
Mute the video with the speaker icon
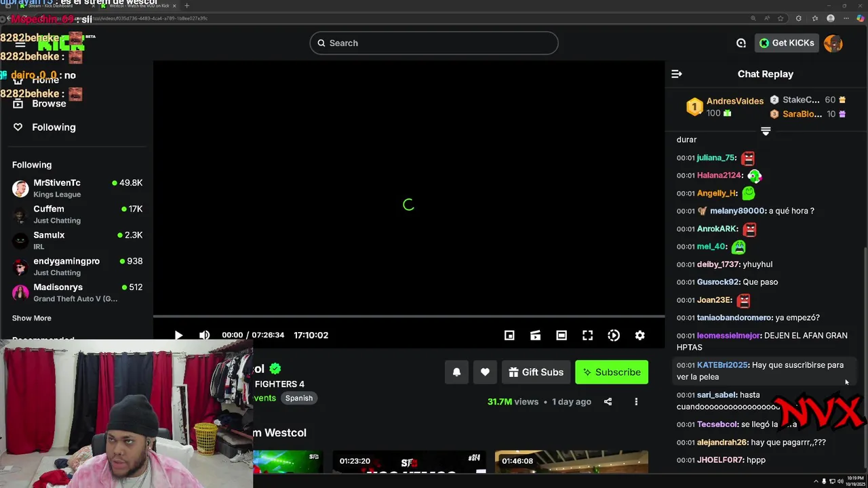click(x=204, y=335)
